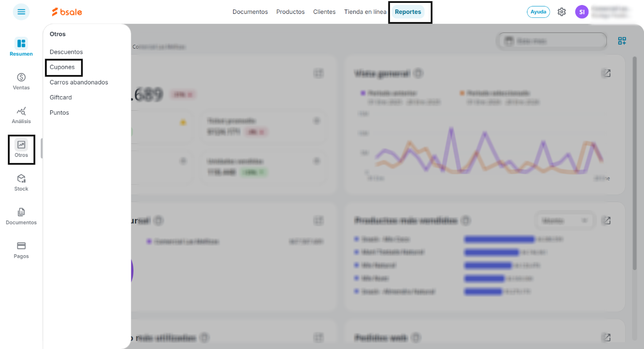This screenshot has height=349, width=644.
Task: Open Documentos in top navigation
Action: click(x=250, y=12)
